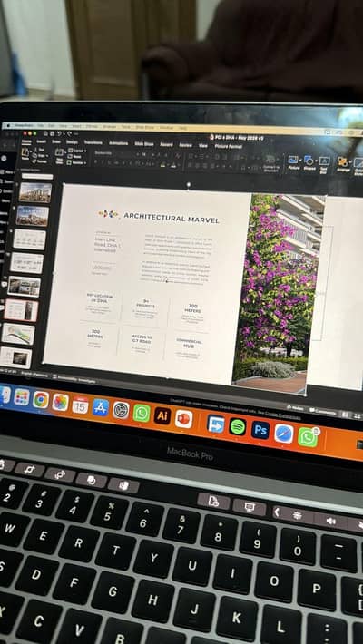This screenshot has height=644, width=363.
Task: Click the 'KEY LOCATION IN DHA' text on slide
Action: (100, 298)
